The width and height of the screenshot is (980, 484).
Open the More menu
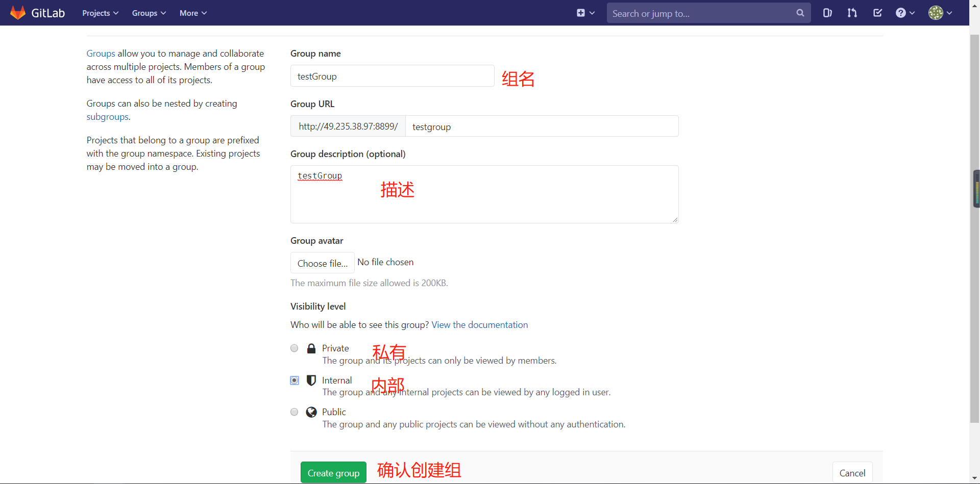pyautogui.click(x=192, y=13)
